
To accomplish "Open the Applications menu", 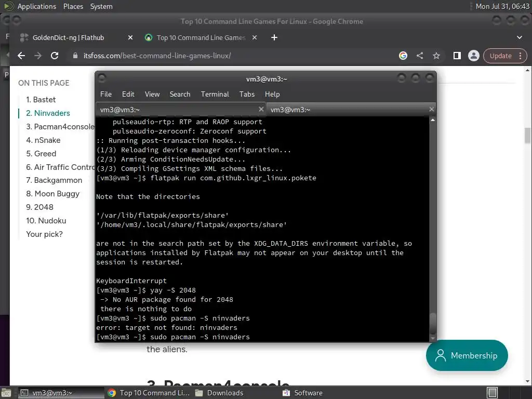I will pyautogui.click(x=37, y=6).
